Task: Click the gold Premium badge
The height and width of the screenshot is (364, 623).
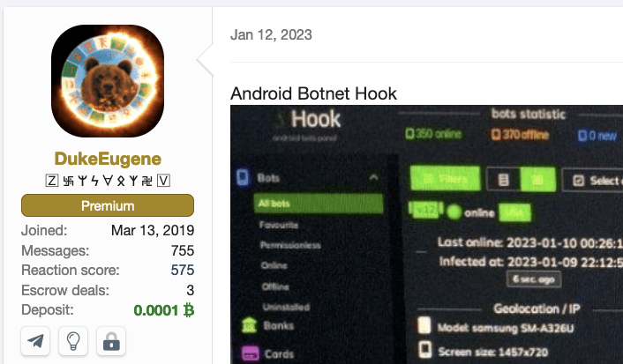Action: click(108, 205)
